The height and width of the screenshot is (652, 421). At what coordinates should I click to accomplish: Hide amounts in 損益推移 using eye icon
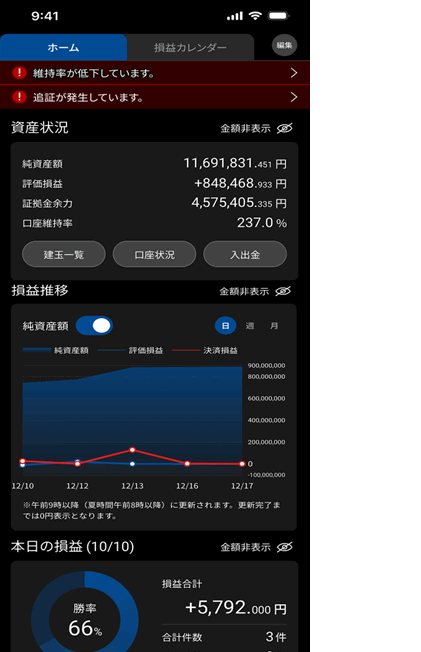283,291
